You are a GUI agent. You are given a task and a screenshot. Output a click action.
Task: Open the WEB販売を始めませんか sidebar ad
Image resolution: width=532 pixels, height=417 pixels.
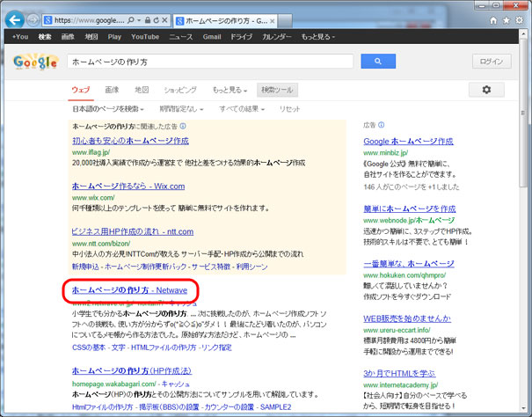coord(407,318)
